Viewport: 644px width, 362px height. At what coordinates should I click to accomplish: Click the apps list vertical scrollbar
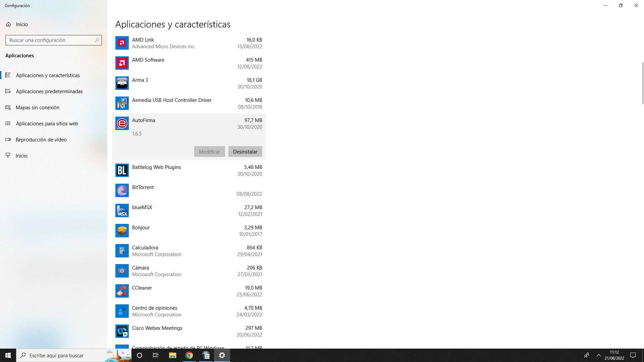642,84
